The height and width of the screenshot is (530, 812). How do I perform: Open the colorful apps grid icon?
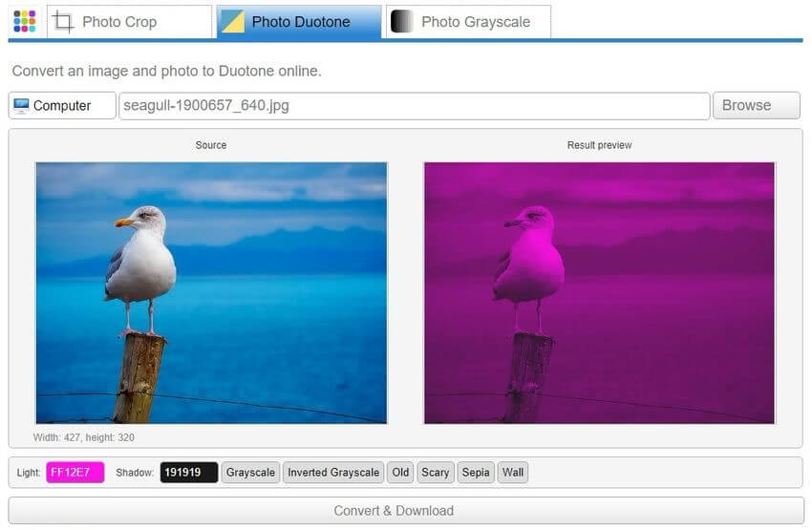[24, 21]
